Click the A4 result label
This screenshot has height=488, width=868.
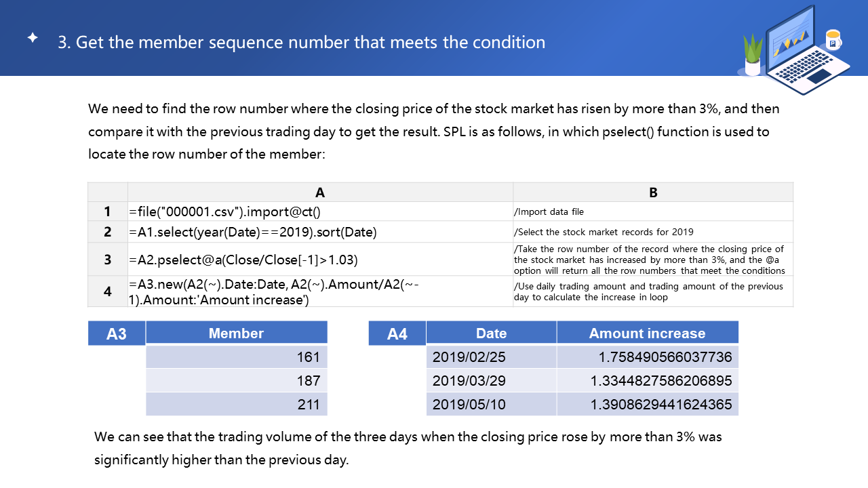tap(397, 333)
